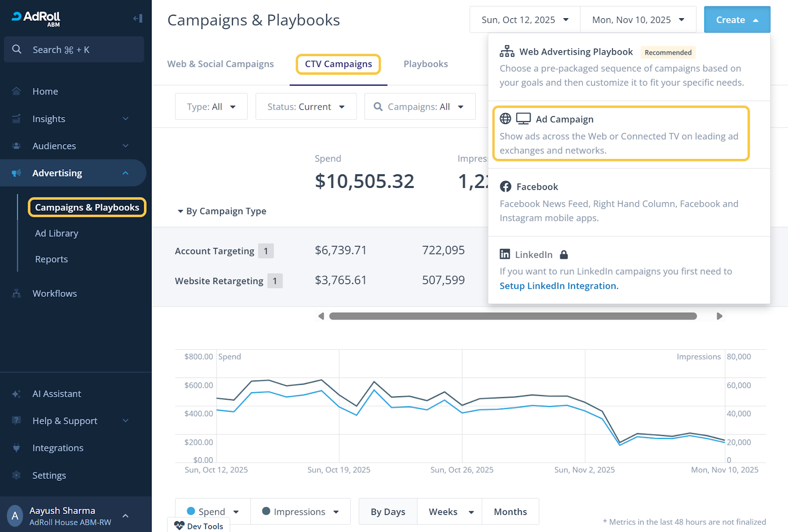Switch to the Web & Social Campaigns tab

[x=220, y=64]
